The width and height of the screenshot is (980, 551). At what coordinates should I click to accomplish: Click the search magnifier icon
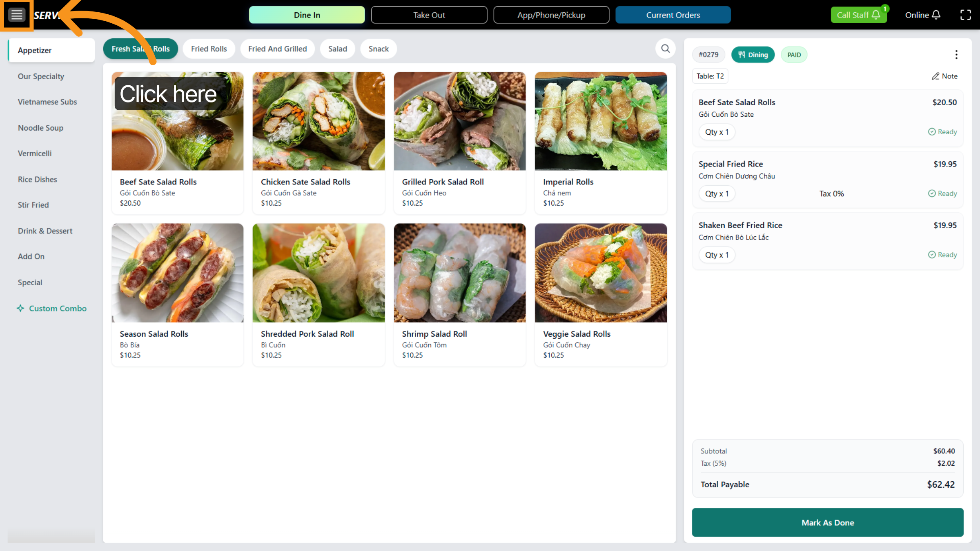(x=665, y=49)
